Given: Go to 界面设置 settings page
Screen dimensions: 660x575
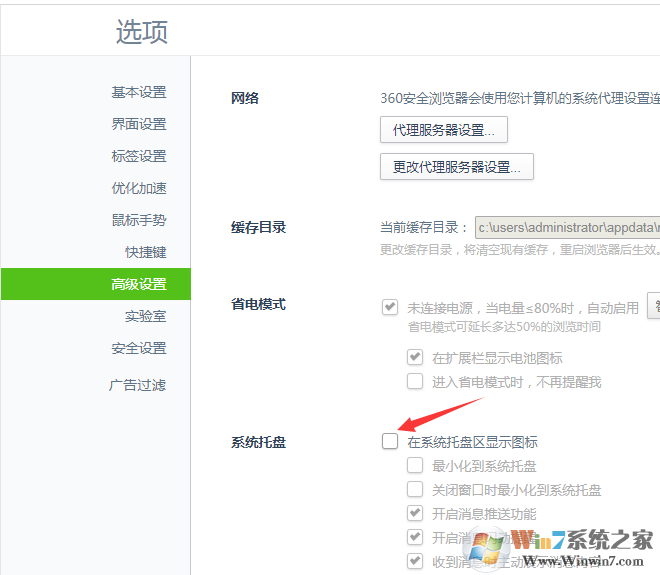Looking at the screenshot, I should tap(138, 124).
